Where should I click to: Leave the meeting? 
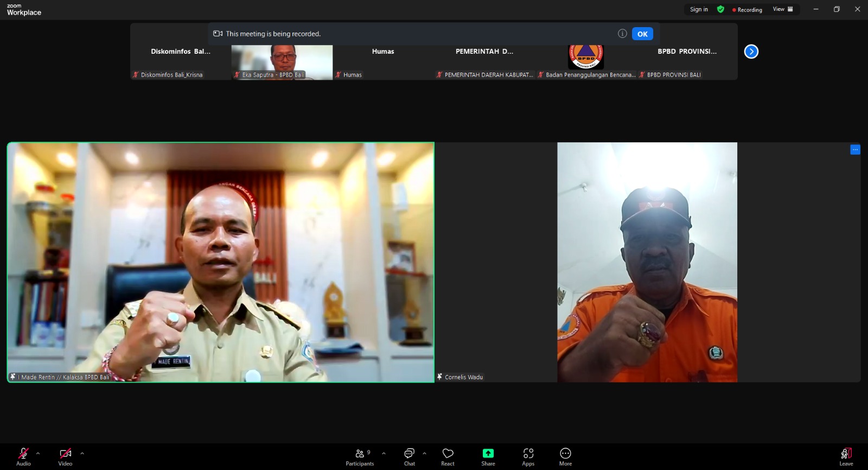pos(846,456)
